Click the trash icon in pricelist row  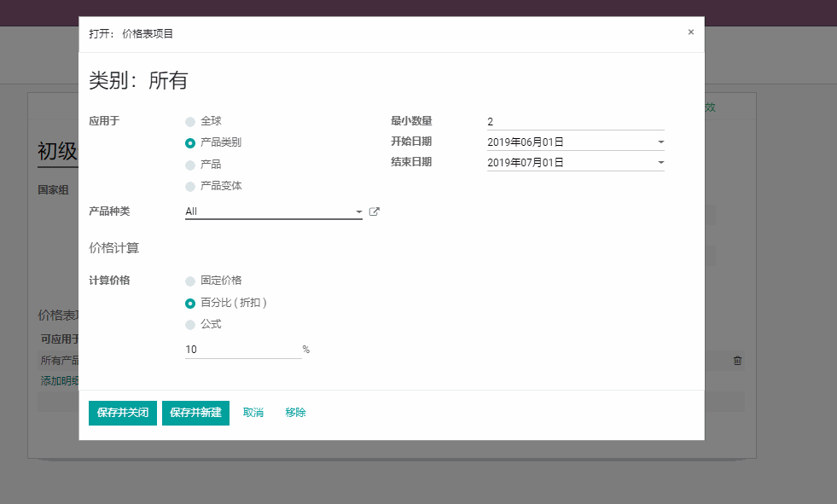click(737, 361)
